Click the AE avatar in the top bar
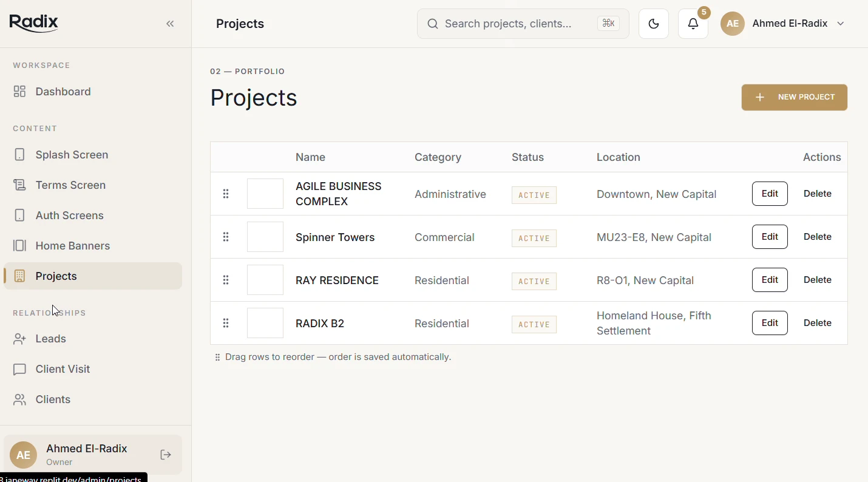Image resolution: width=868 pixels, height=482 pixels. coord(733,24)
